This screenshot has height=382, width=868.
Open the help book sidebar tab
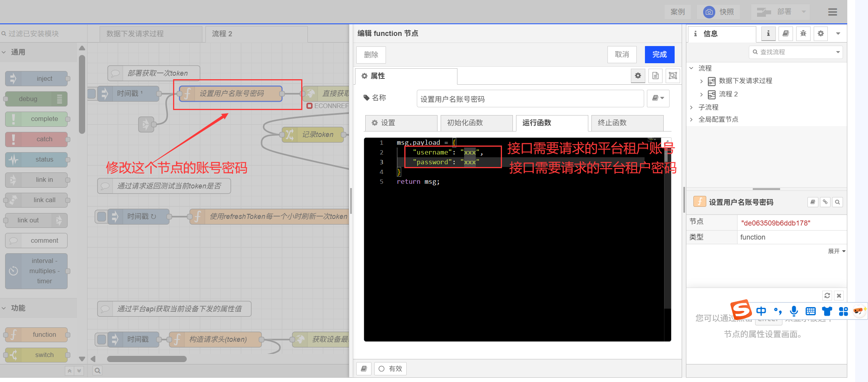[x=786, y=34]
